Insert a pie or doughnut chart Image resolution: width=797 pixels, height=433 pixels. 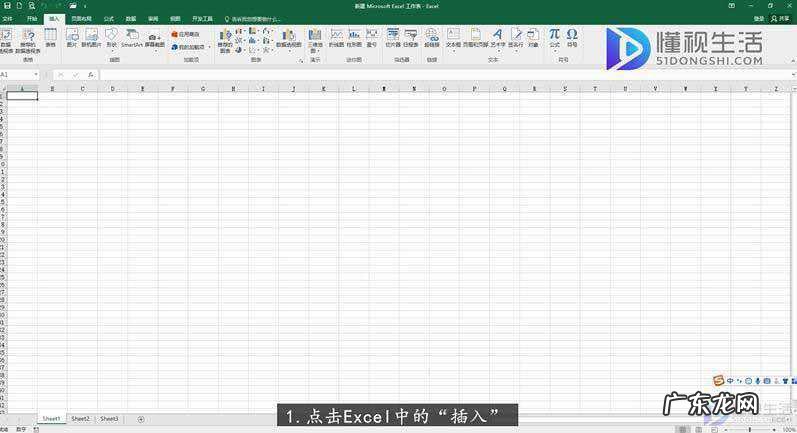click(239, 50)
